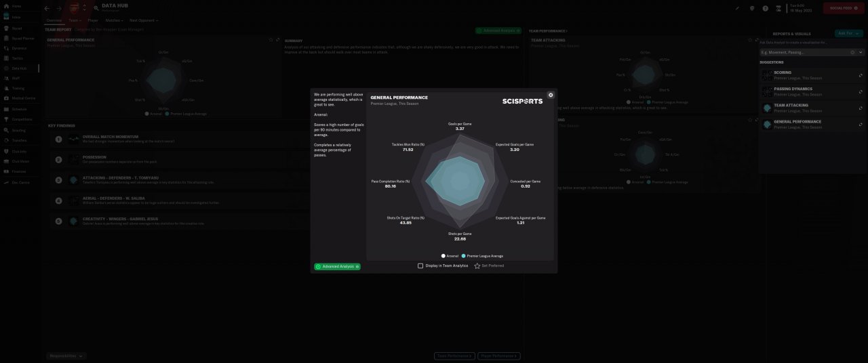Toggle background Advanced Analysis near Summary
Image resolution: width=868 pixels, height=363 pixels.
(x=498, y=30)
